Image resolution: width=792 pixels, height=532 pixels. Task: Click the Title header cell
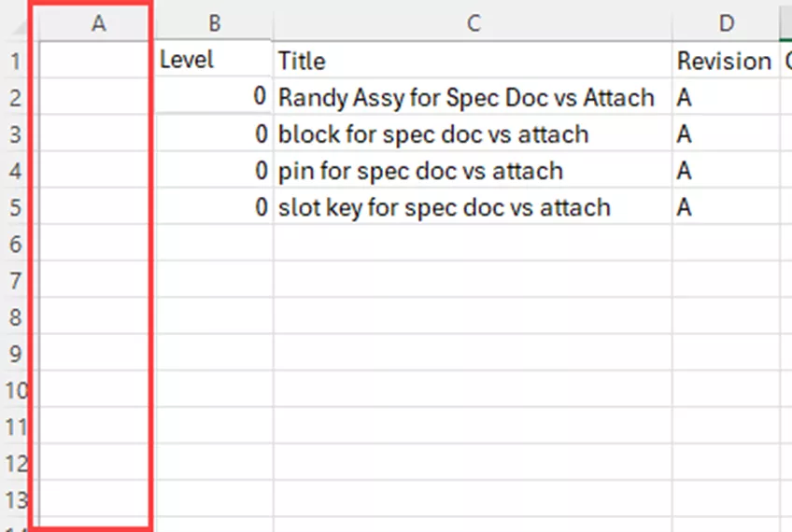point(473,60)
